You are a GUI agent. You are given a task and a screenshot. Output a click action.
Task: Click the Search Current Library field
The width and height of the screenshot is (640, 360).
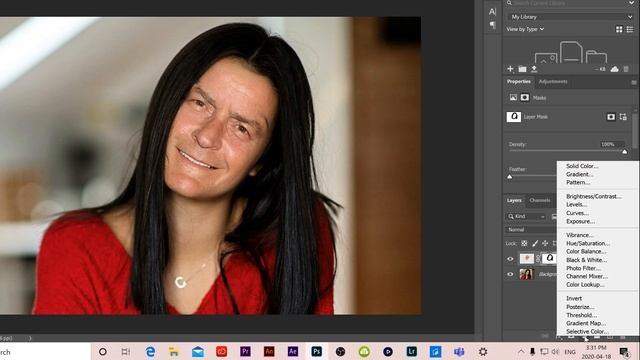pyautogui.click(x=567, y=3)
